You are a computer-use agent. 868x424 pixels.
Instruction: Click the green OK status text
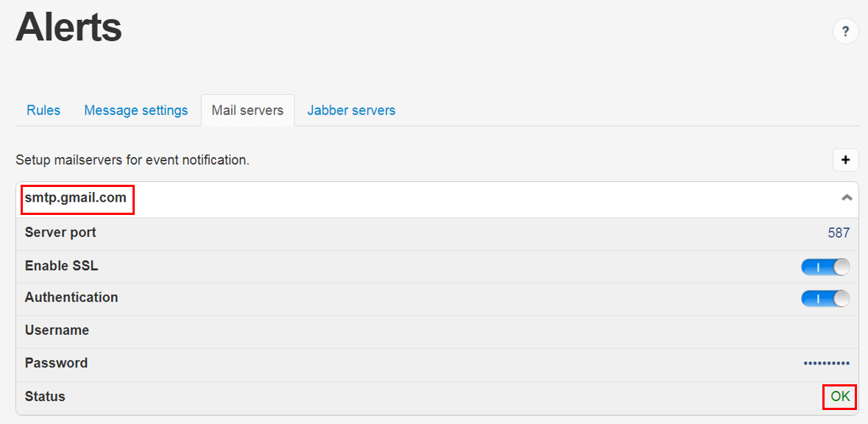click(840, 397)
